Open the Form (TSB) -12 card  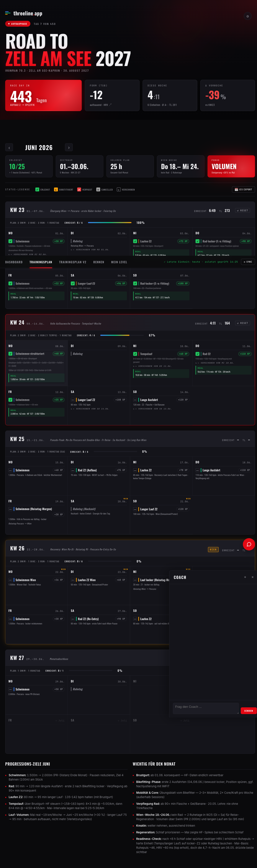[x=112, y=95]
